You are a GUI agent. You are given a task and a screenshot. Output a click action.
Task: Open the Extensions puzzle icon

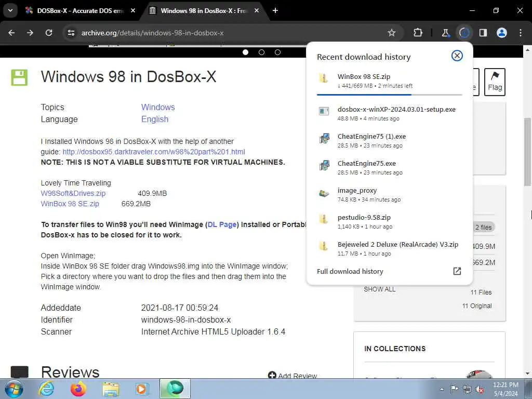click(418, 33)
